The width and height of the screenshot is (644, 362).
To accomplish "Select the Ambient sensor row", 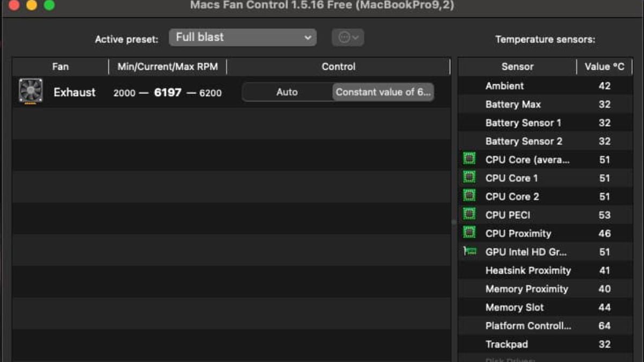I will click(x=545, y=86).
